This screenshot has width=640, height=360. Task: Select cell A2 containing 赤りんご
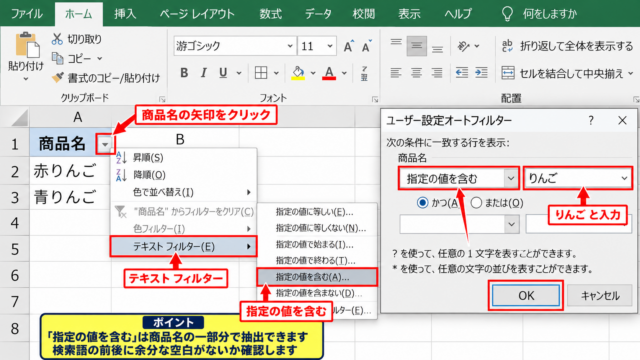[70, 171]
